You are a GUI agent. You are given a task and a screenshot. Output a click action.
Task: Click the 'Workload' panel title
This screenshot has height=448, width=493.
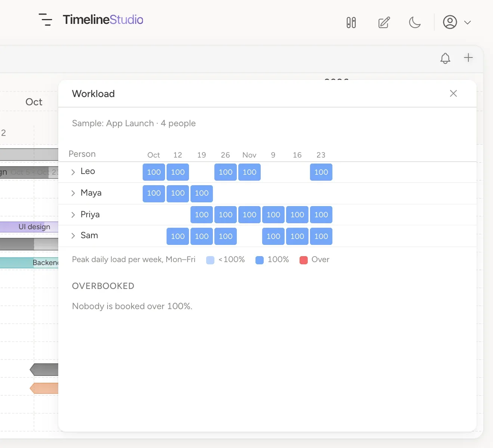(x=93, y=94)
